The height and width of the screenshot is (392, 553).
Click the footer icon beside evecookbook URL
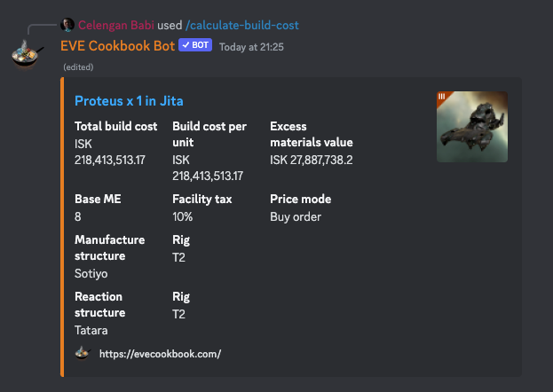pyautogui.click(x=83, y=353)
